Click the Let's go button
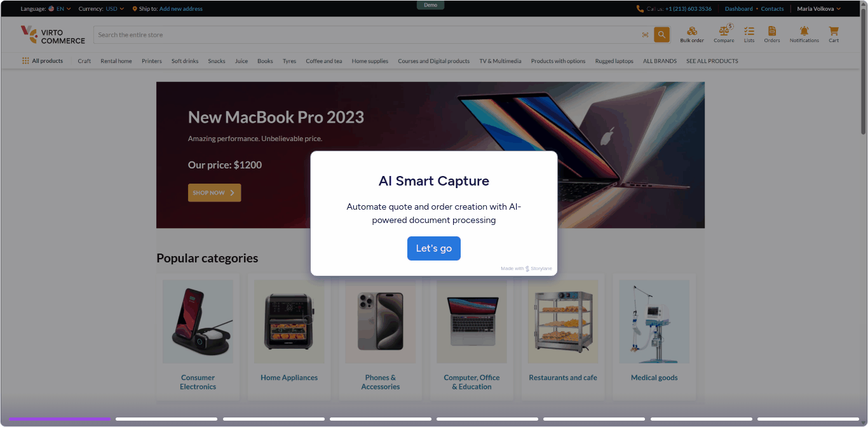The image size is (868, 427). coord(434,248)
